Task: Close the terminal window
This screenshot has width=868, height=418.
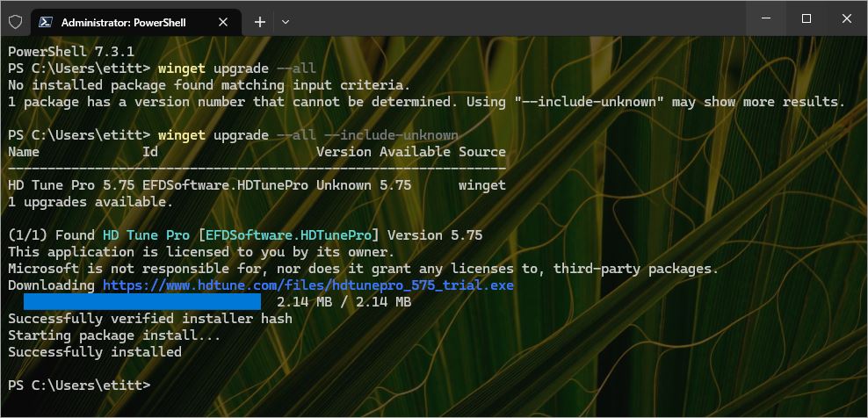Action: (846, 19)
